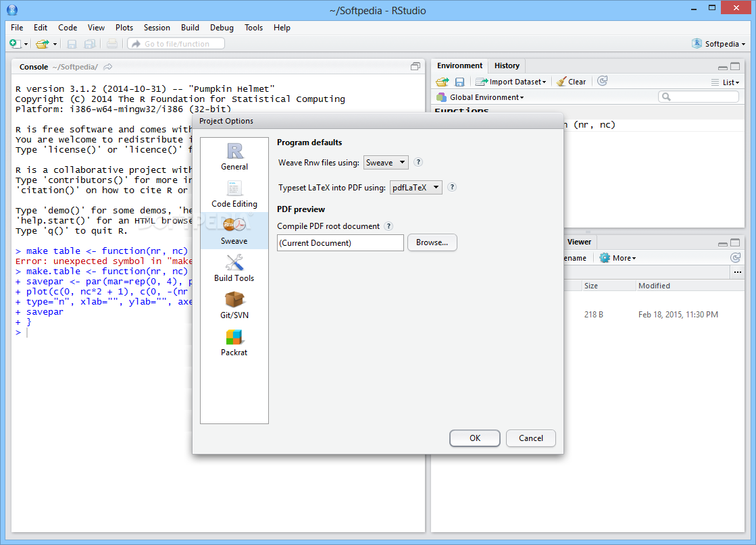Maximize the Console pane
The height and width of the screenshot is (545, 756).
(x=415, y=66)
